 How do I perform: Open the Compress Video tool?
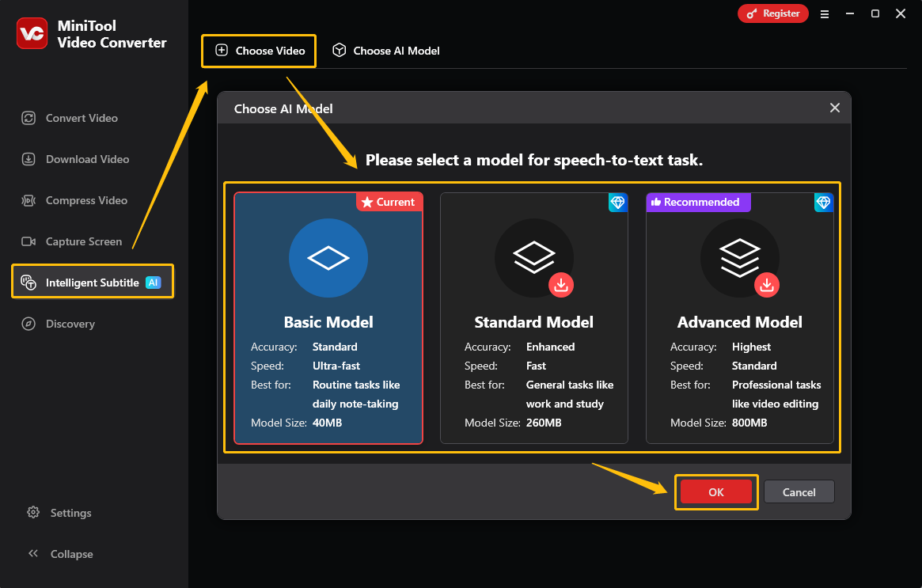[x=84, y=200]
